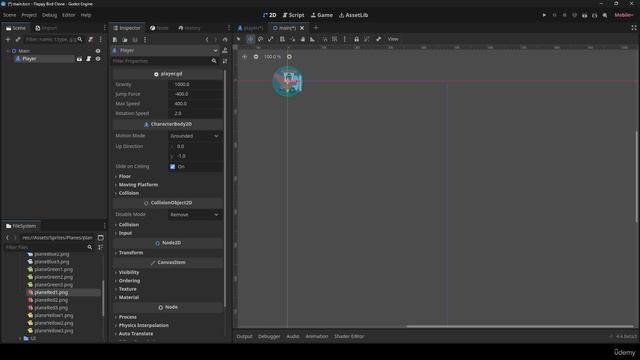Expand the Input section
This screenshot has width=640, height=360.
pyautogui.click(x=125, y=233)
